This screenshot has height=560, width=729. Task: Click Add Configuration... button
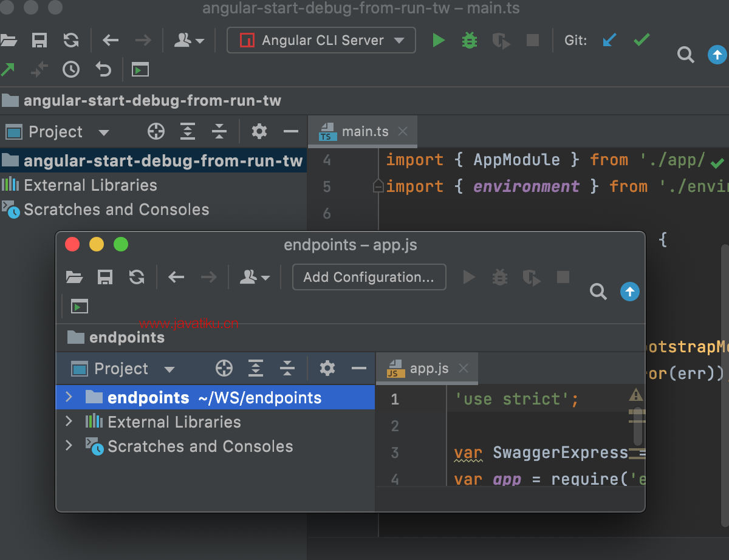coord(369,278)
